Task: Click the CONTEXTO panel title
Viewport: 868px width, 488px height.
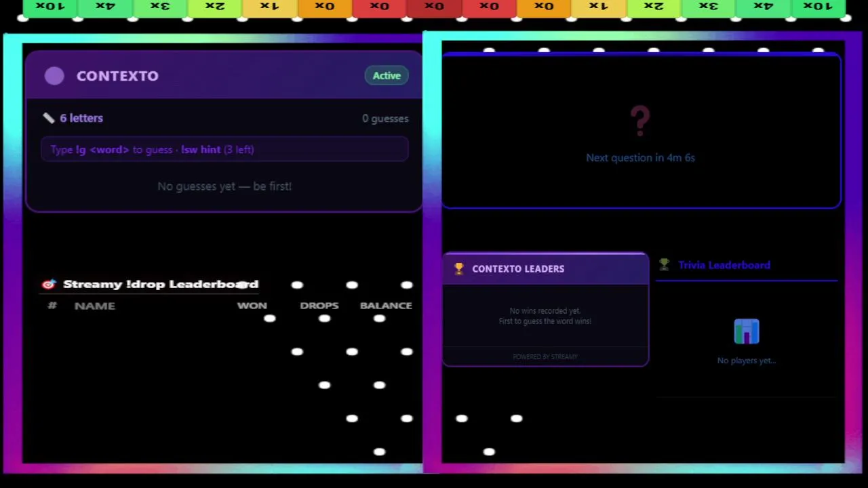Action: (x=117, y=76)
